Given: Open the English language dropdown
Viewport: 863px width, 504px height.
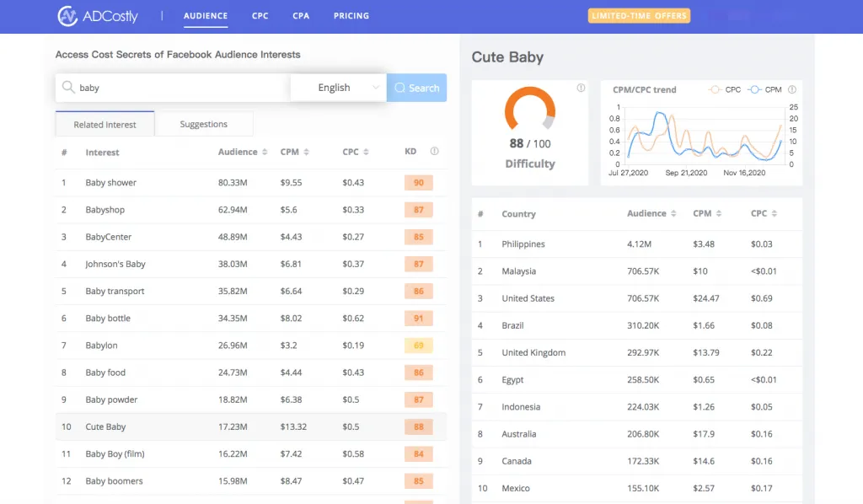Looking at the screenshot, I should coord(338,88).
